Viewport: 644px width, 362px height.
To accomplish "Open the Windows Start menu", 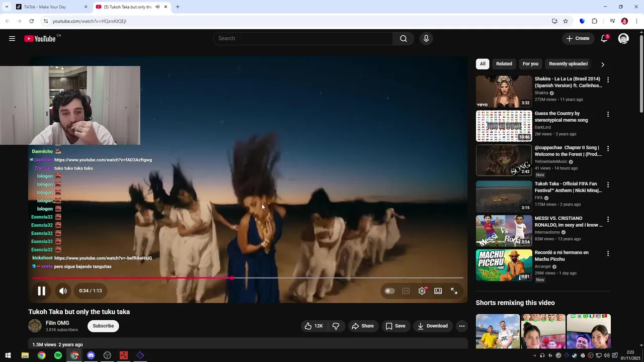I will click(8, 355).
